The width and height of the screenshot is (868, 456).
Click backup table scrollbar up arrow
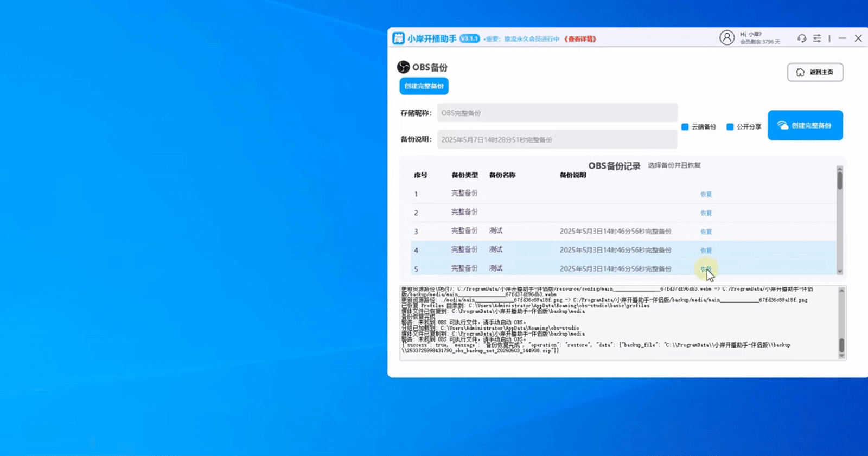click(840, 169)
